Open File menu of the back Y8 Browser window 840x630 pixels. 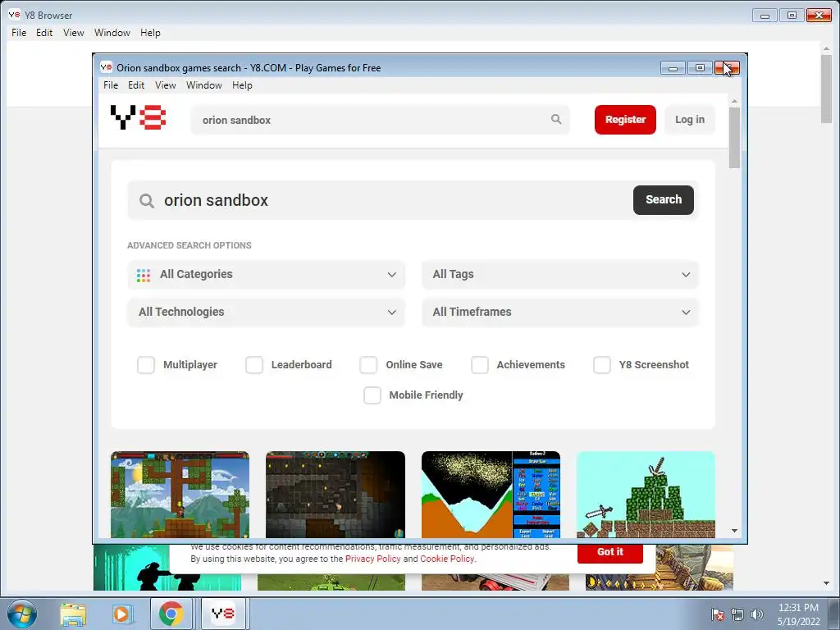[19, 33]
